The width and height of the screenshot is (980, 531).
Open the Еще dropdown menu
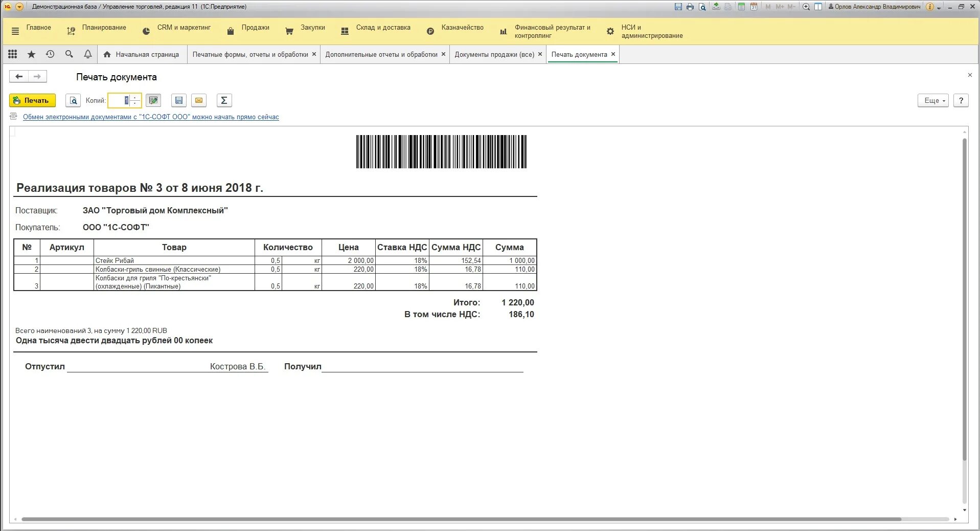point(933,100)
